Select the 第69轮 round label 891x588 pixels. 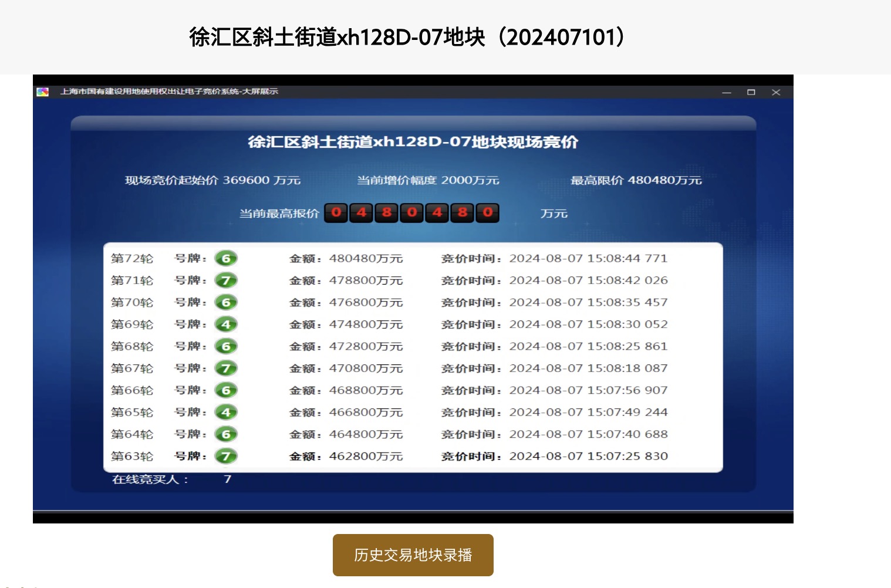pyautogui.click(x=132, y=325)
